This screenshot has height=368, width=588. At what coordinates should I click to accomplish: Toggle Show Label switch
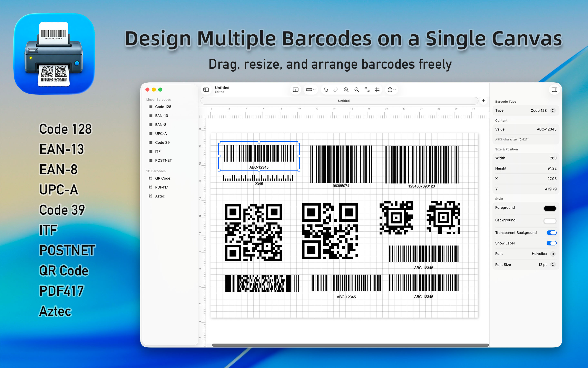point(551,243)
